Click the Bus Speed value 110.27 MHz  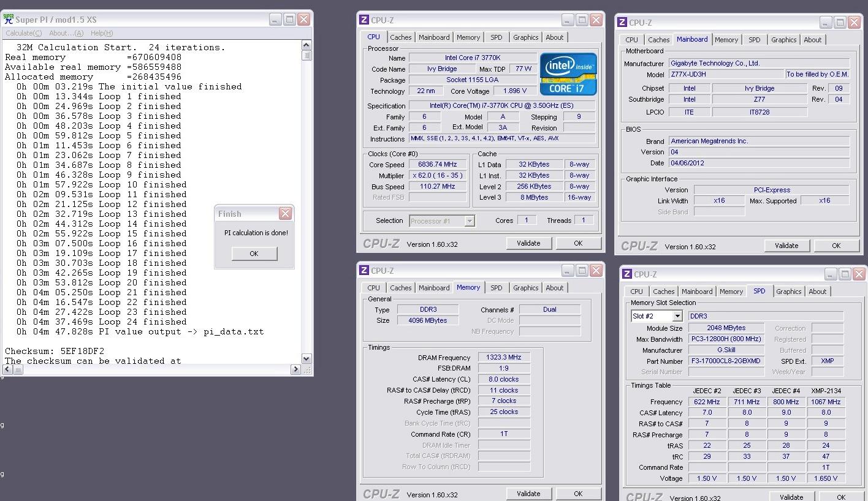tap(438, 187)
